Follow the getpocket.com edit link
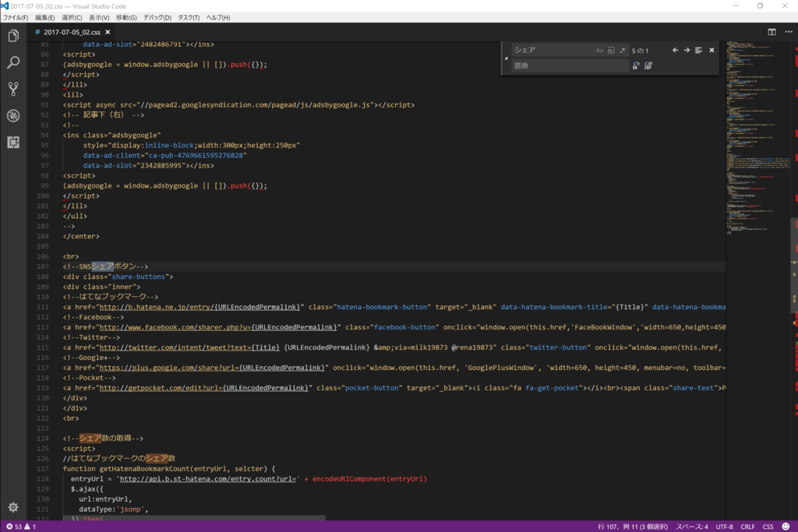 coord(204,388)
